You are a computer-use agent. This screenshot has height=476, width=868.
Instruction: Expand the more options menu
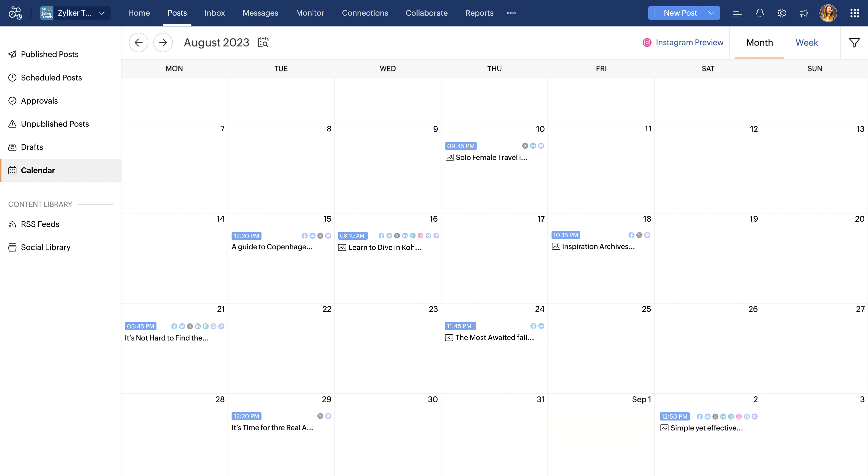click(x=511, y=13)
